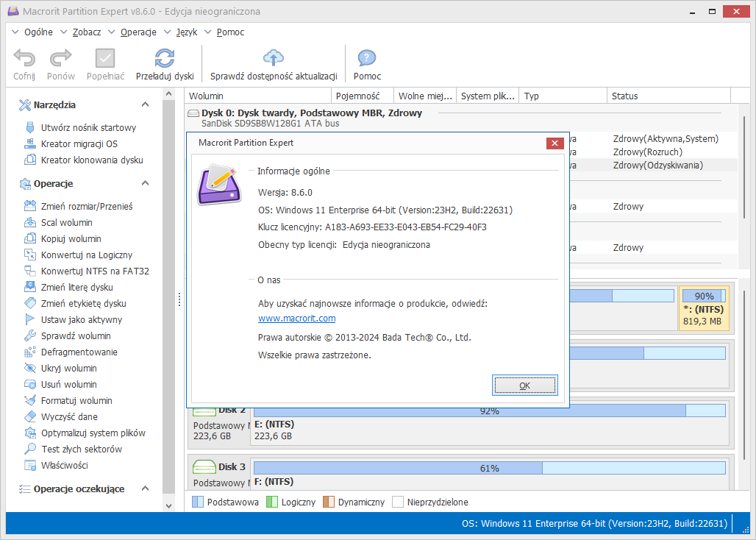Select the Disk 2 E: 92% usage bar
This screenshot has width=756, height=540.
pos(489,411)
